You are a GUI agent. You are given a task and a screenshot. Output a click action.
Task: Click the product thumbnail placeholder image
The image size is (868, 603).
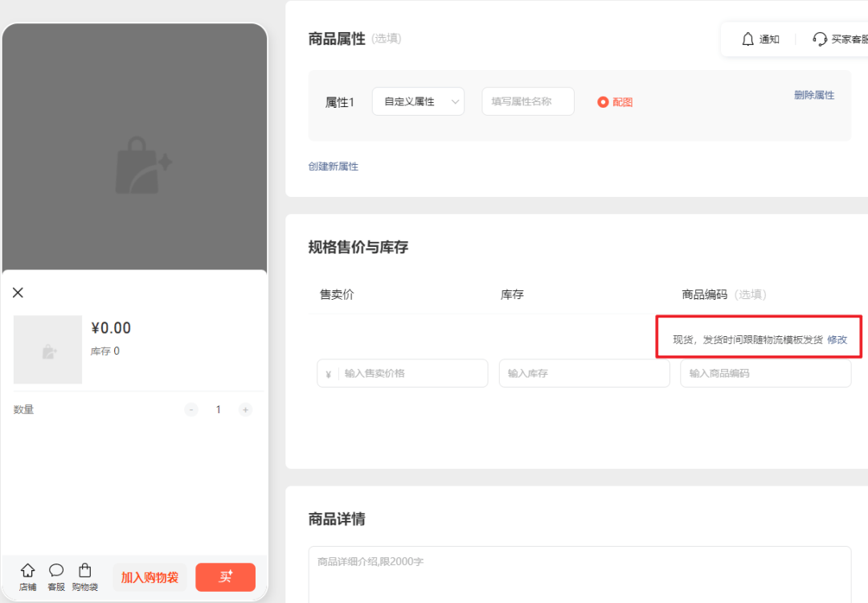(x=48, y=350)
